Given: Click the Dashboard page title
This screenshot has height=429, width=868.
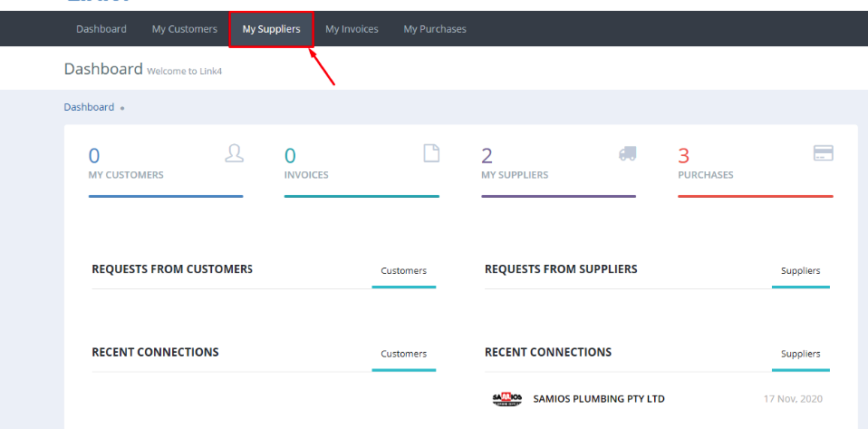Looking at the screenshot, I should (103, 69).
